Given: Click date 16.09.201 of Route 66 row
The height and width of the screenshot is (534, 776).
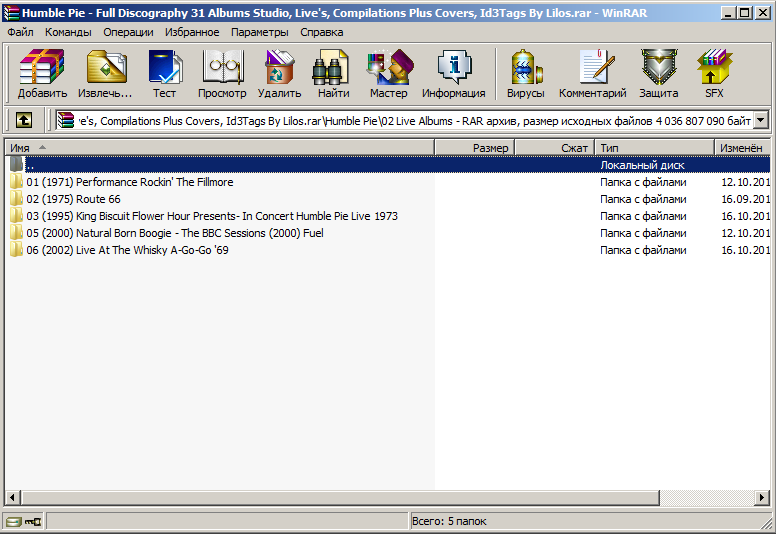Looking at the screenshot, I should (x=745, y=199).
